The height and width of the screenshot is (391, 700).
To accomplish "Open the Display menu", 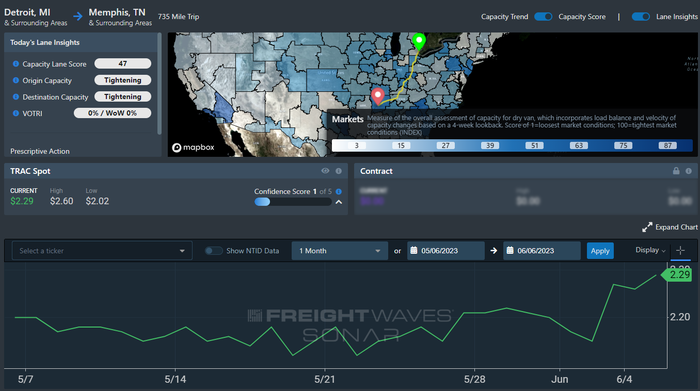I will pyautogui.click(x=650, y=250).
